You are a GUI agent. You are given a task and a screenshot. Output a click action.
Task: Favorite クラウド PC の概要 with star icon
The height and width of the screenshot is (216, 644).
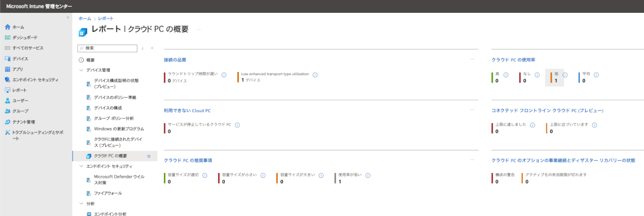point(149,156)
